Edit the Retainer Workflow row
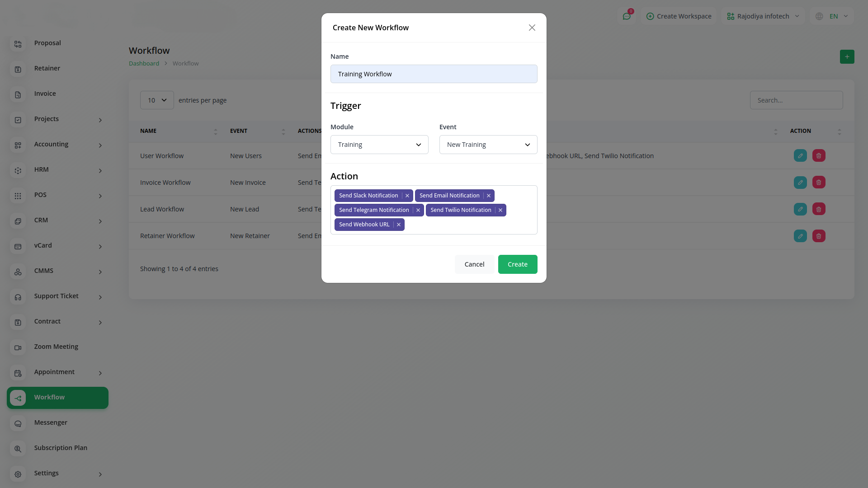 pos(800,236)
